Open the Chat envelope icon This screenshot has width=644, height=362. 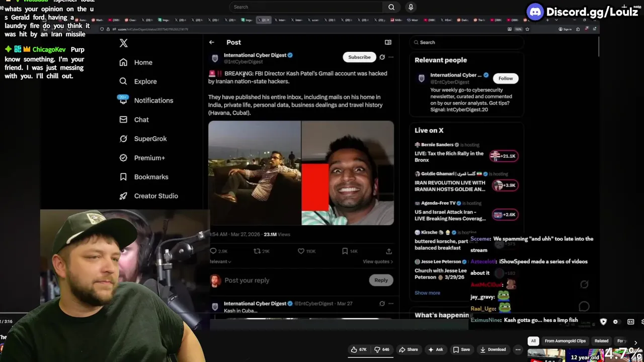123,120
